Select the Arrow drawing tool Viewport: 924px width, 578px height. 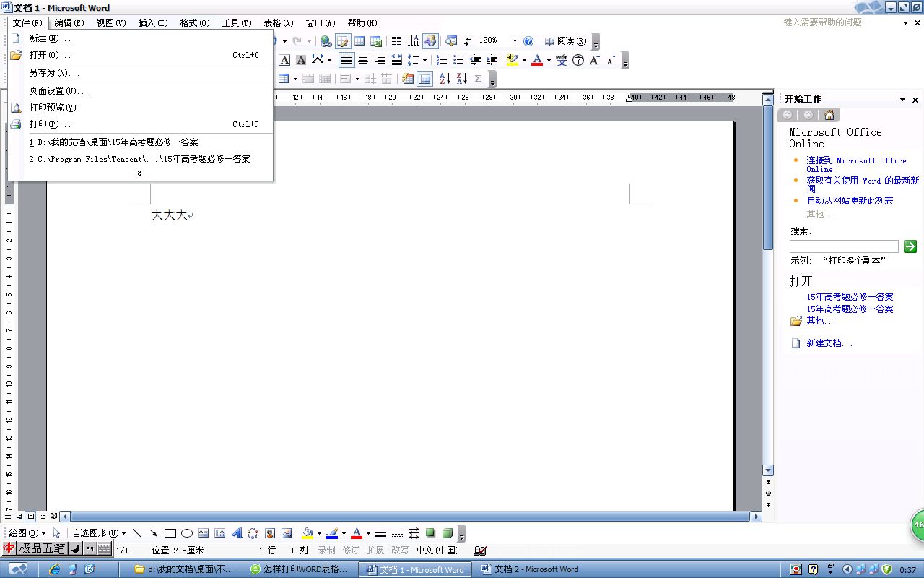pos(153,533)
